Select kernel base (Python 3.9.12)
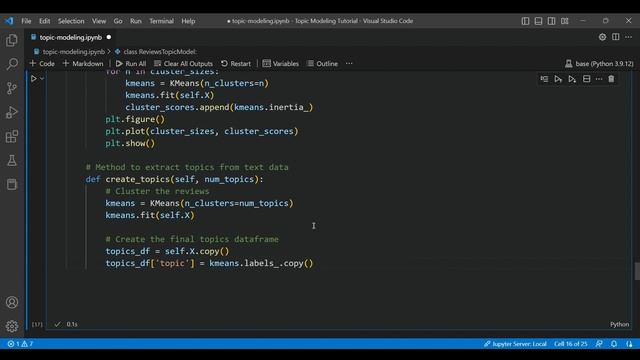 point(599,64)
